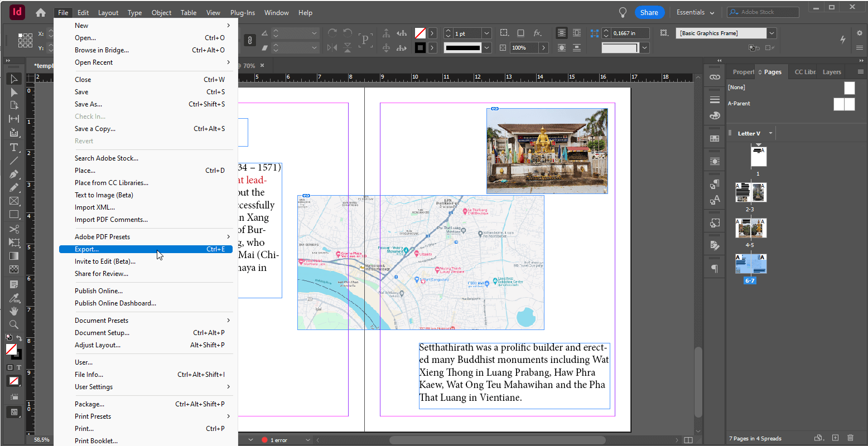This screenshot has width=868, height=446.
Task: Open the stroke weight dropdown
Action: click(485, 33)
